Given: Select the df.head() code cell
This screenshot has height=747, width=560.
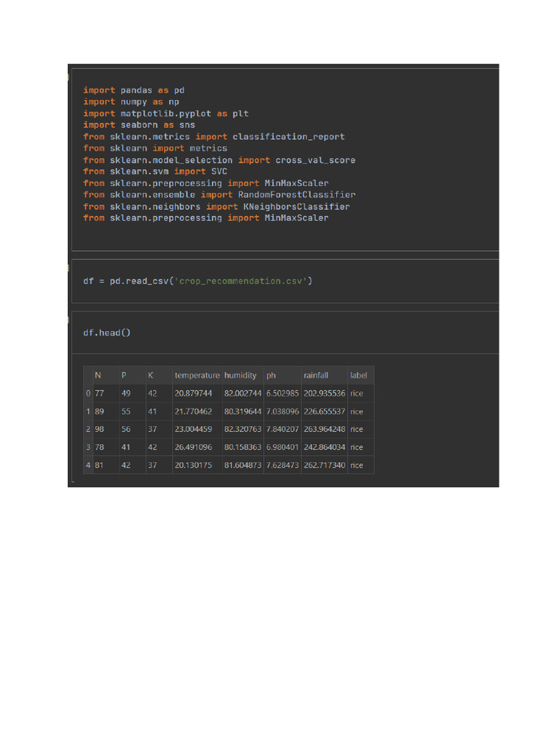Looking at the screenshot, I should (x=106, y=333).
